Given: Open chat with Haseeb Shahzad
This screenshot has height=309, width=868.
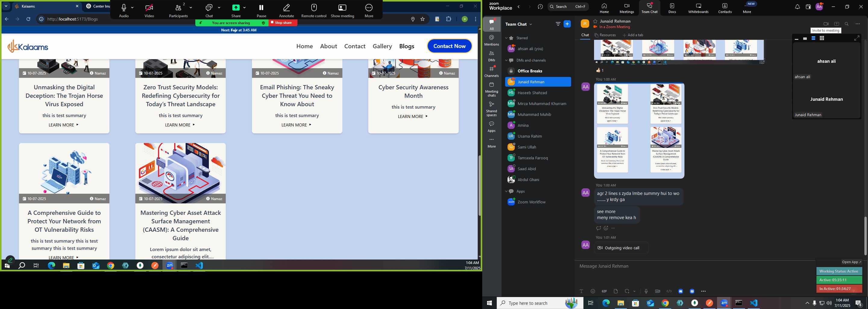Looking at the screenshot, I should (538, 93).
